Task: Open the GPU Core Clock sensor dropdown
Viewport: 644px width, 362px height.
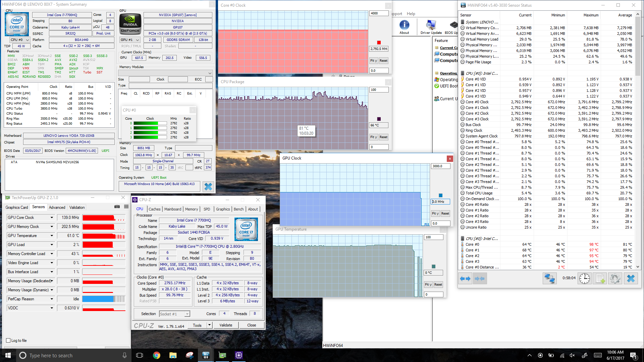Action: [52, 218]
